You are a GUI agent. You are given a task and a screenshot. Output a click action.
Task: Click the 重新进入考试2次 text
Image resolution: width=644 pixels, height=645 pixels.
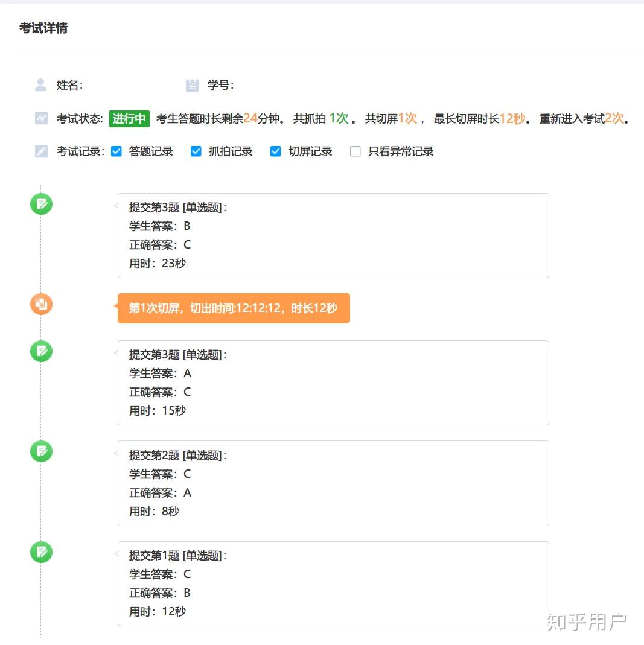582,118
